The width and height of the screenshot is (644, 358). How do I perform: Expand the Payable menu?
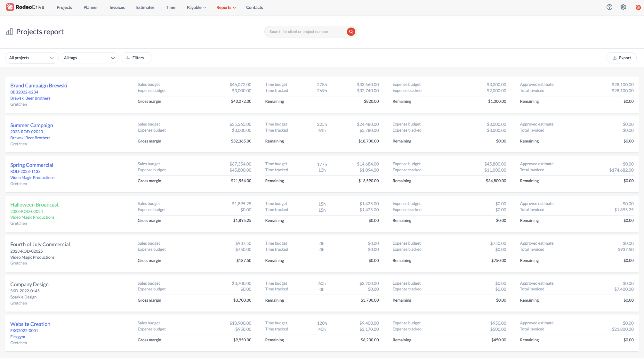pyautogui.click(x=196, y=7)
